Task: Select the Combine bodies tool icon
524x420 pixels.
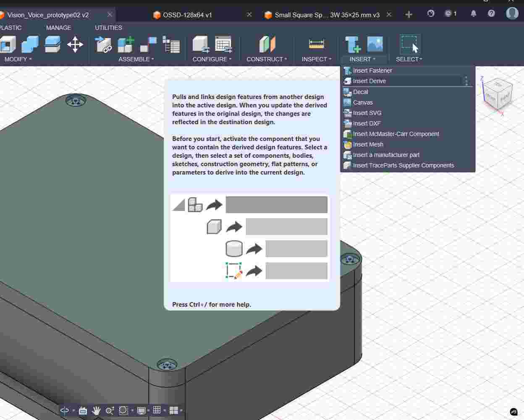Action: pos(30,44)
